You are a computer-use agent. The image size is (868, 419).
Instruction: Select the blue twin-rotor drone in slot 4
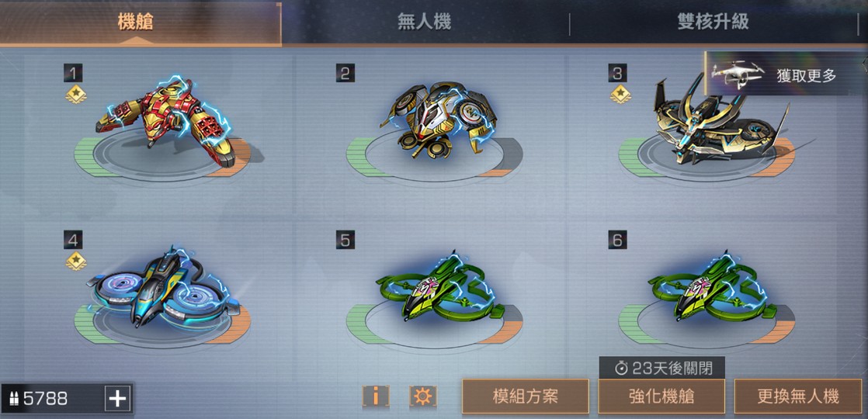(163, 288)
